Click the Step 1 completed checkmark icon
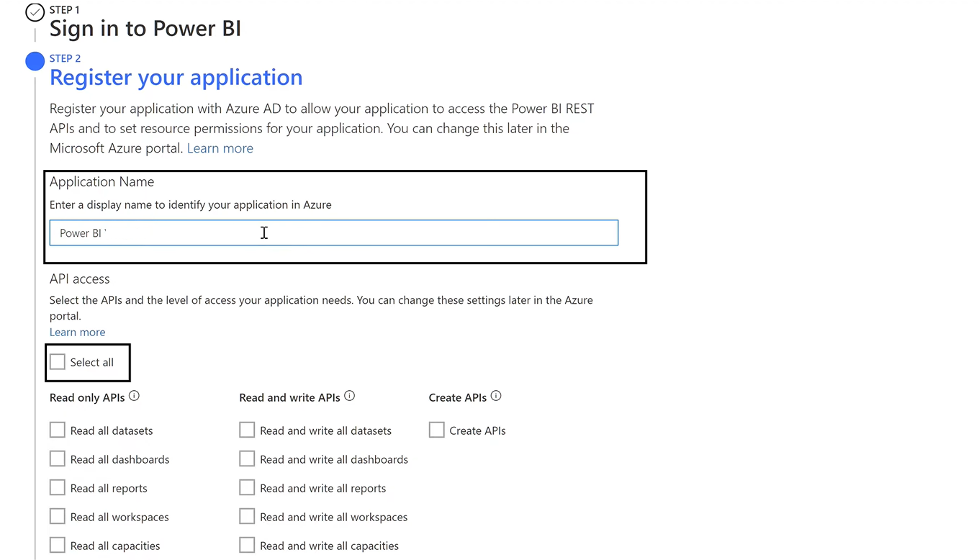Viewport: 979px width, 560px height. (x=35, y=12)
